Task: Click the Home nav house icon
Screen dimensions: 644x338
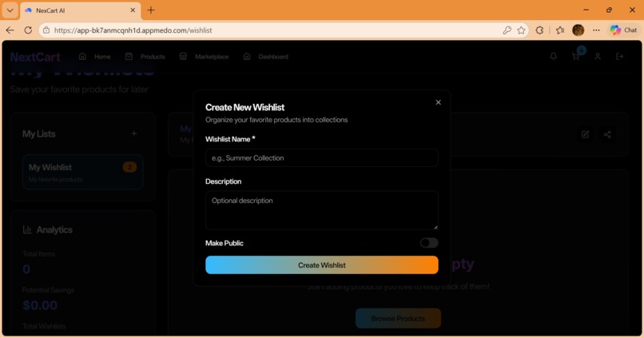Action: 82,56
